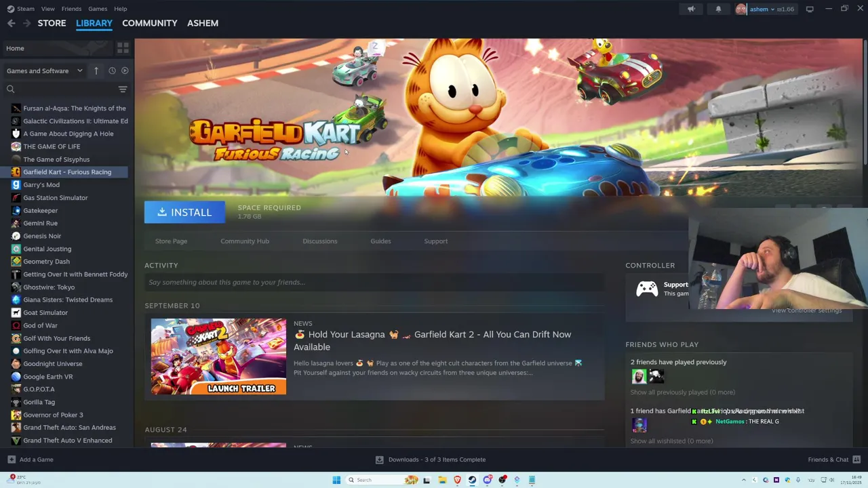Viewport: 868px width, 488px height.
Task: Open File Explorer from the taskbar
Action: point(442,480)
